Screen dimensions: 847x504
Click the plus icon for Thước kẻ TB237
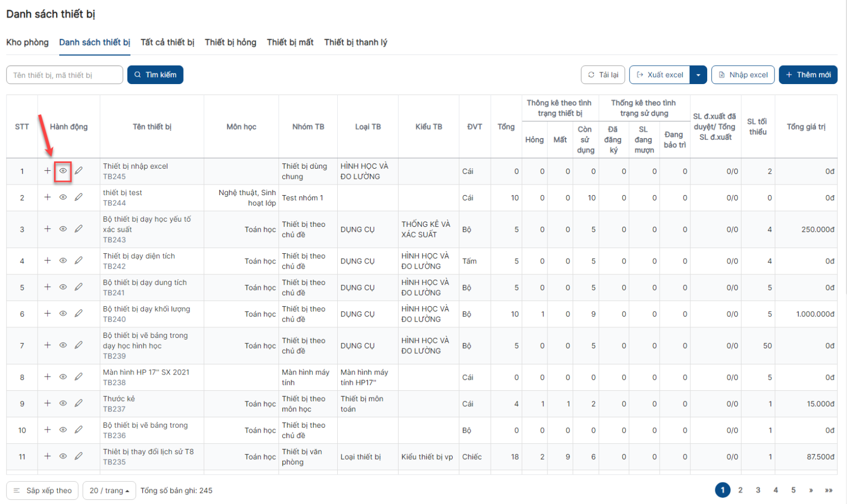[x=48, y=404]
